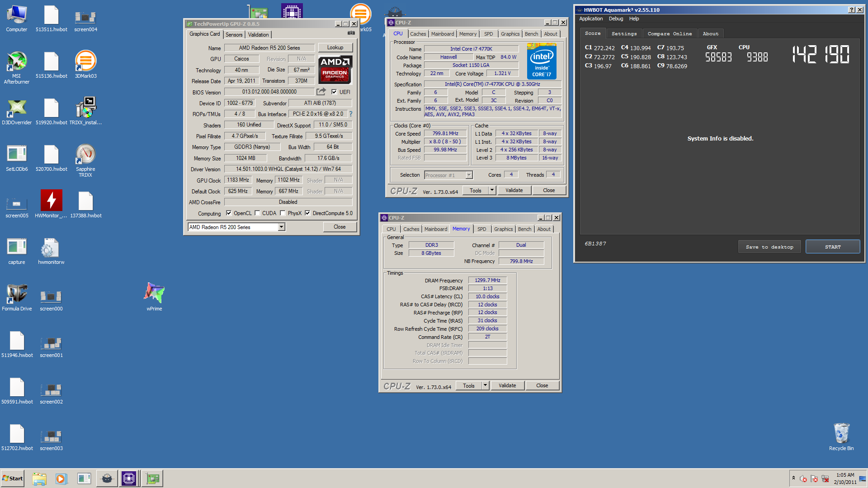Switch to Validation tab in GPU-Z
The width and height of the screenshot is (868, 488).
point(259,35)
